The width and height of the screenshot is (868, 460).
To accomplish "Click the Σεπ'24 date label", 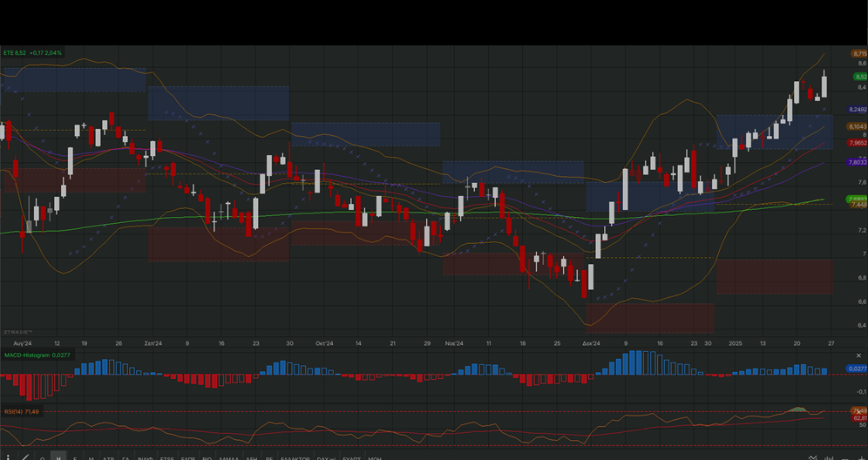I will point(153,344).
